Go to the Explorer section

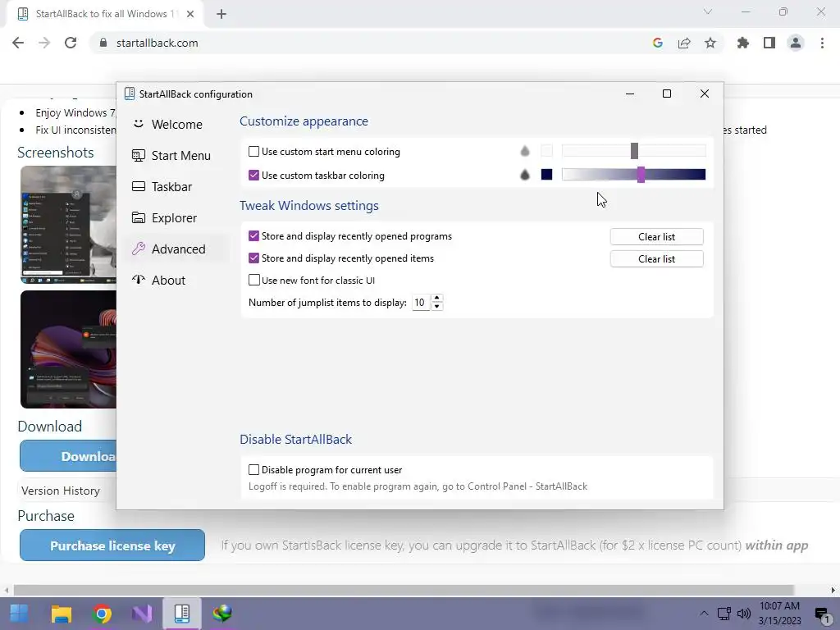point(177,217)
